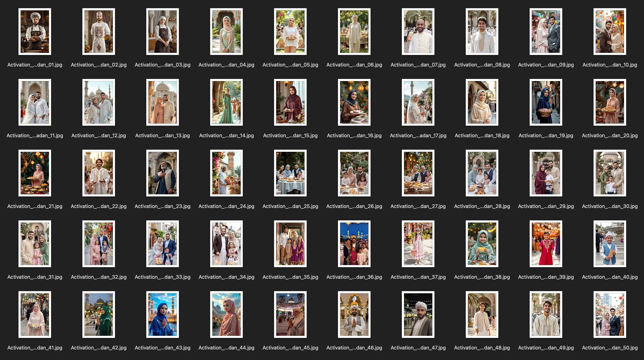Click thumbnail of dan_10.jpg
Image resolution: width=644 pixels, height=360 pixels.
pos(610,32)
